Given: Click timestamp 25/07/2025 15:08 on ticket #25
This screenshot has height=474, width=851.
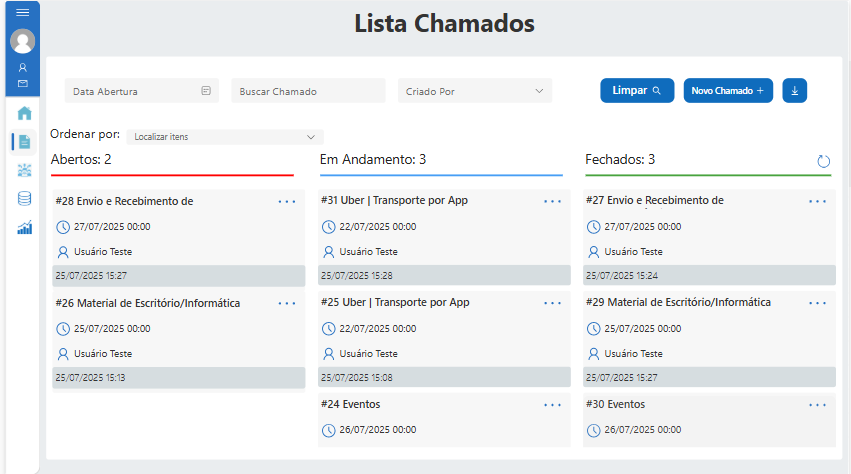Looking at the screenshot, I should pyautogui.click(x=357, y=378).
